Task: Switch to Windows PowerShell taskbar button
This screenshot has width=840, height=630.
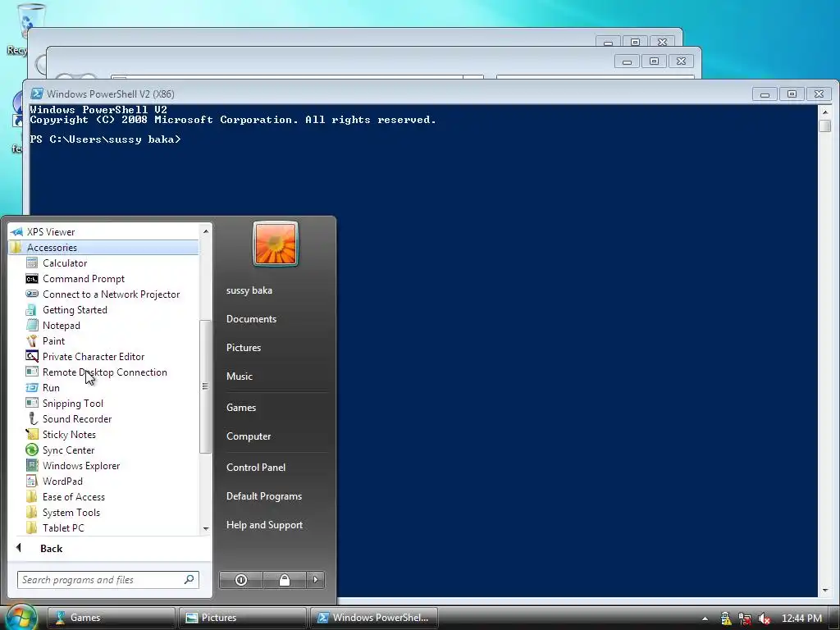Action: (x=373, y=618)
